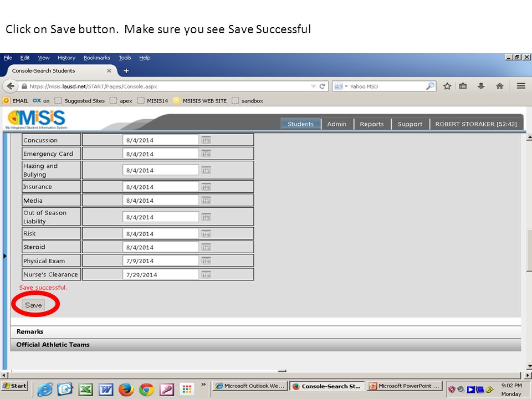
Task: Open calendar picker for Insurance date
Action: pyautogui.click(x=206, y=187)
